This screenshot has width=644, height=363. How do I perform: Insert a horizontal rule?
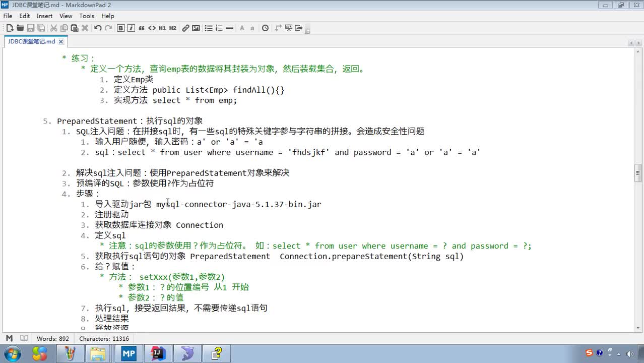pyautogui.click(x=230, y=28)
